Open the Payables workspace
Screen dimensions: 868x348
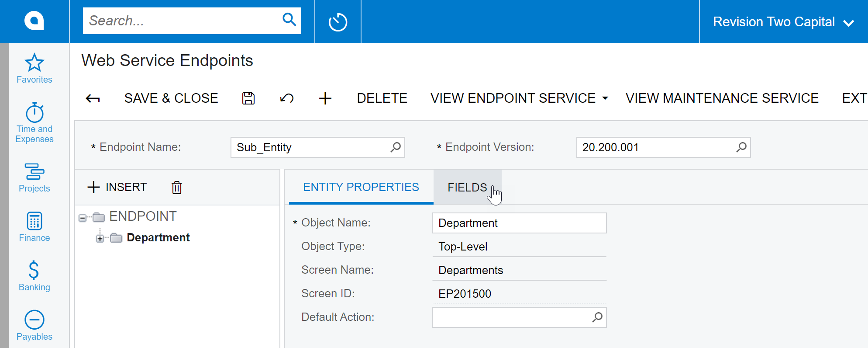(34, 325)
